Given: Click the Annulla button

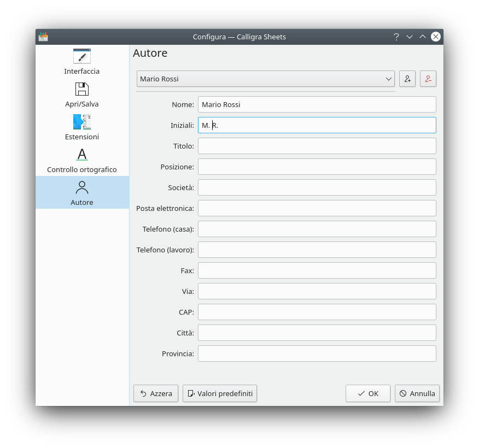Looking at the screenshot, I should point(417,393).
